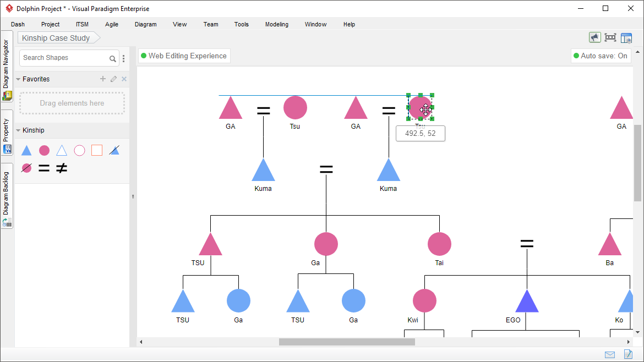
Task: Click the horizontal scrollbar left arrow
Action: tap(141, 342)
